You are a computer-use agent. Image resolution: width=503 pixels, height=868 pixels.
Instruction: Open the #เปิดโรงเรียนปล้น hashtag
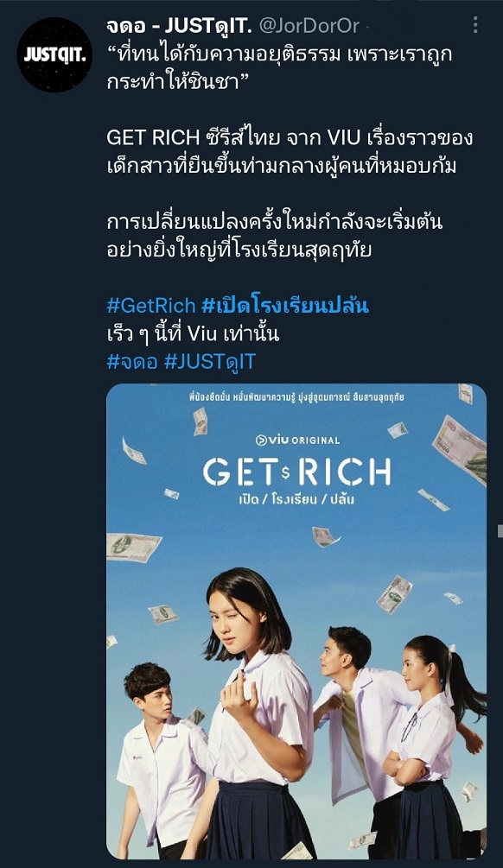[x=285, y=305]
